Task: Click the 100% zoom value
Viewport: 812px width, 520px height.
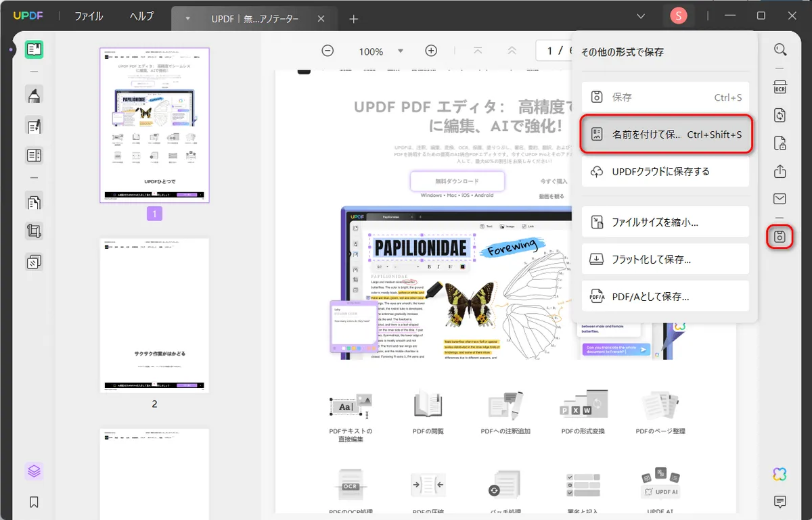Action: click(x=371, y=51)
